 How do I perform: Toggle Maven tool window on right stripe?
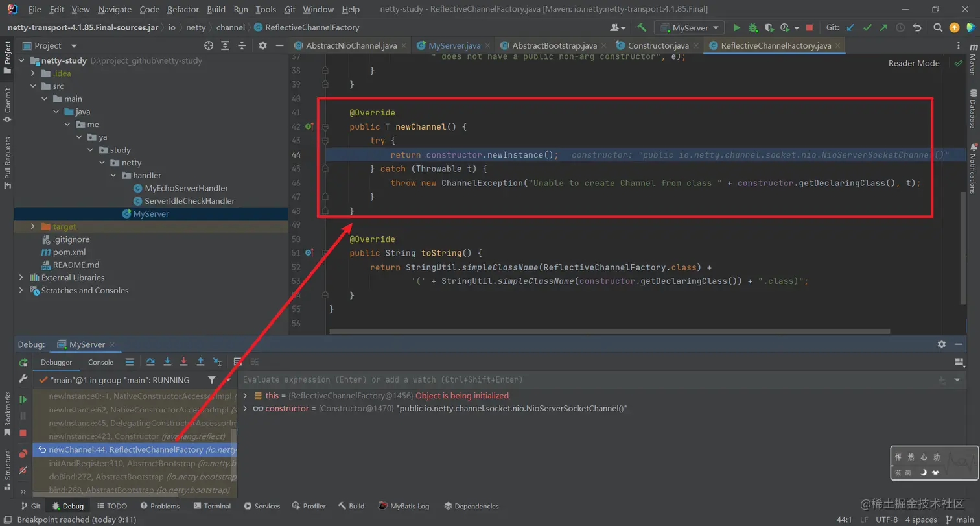pos(973,60)
